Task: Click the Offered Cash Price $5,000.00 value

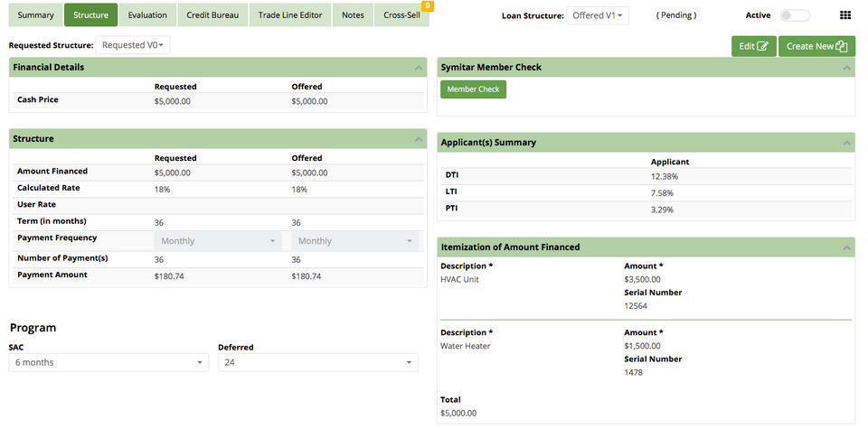Action: point(309,102)
